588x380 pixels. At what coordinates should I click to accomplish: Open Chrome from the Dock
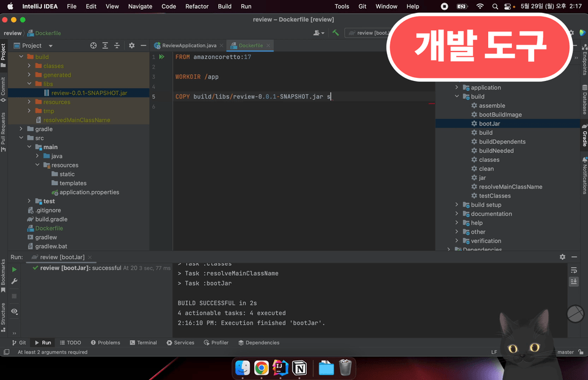point(262,368)
